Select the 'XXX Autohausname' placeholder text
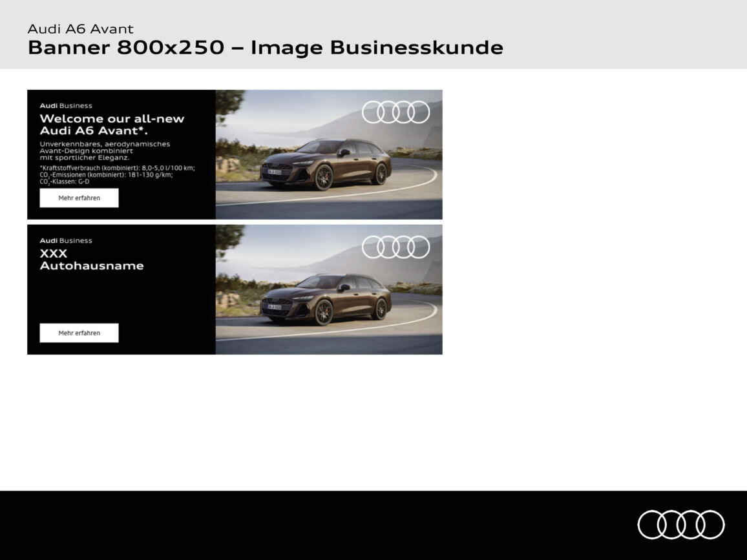This screenshot has width=747, height=560. pos(91,260)
